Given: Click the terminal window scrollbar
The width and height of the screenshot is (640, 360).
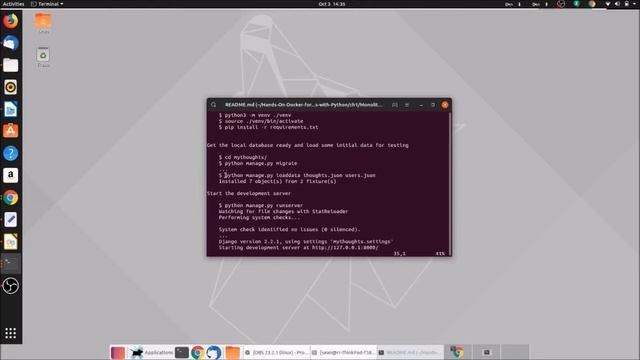Looking at the screenshot, I should click(x=450, y=183).
